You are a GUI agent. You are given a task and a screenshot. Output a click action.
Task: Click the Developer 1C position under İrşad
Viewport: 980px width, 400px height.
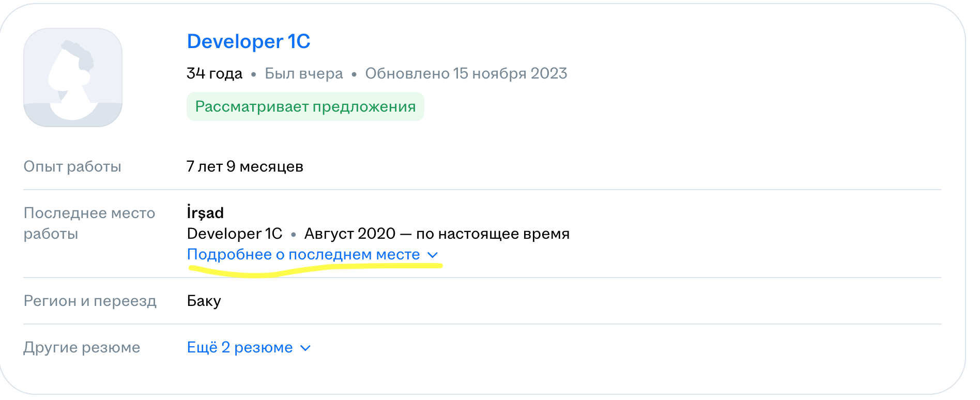(235, 234)
